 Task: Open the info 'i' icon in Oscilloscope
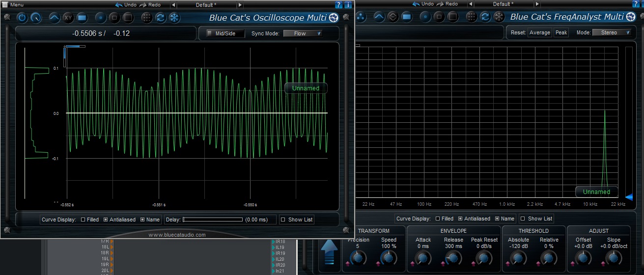pyautogui.click(x=348, y=5)
